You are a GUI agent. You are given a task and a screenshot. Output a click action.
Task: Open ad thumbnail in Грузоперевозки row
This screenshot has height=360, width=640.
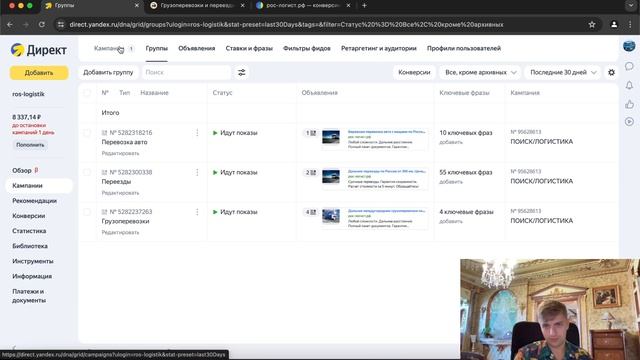point(331,216)
